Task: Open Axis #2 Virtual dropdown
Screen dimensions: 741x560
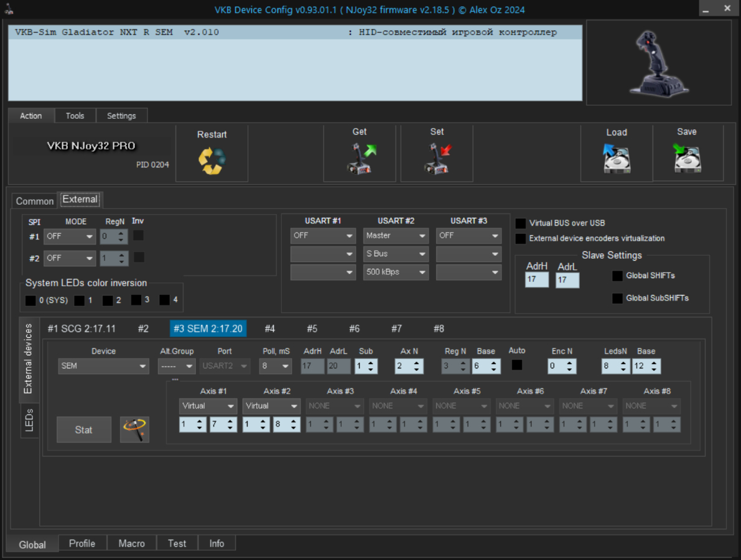Action: (271, 406)
